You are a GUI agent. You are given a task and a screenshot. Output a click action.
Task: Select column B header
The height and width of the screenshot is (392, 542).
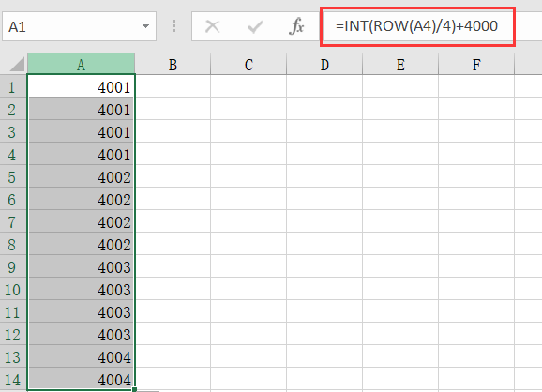pos(173,65)
